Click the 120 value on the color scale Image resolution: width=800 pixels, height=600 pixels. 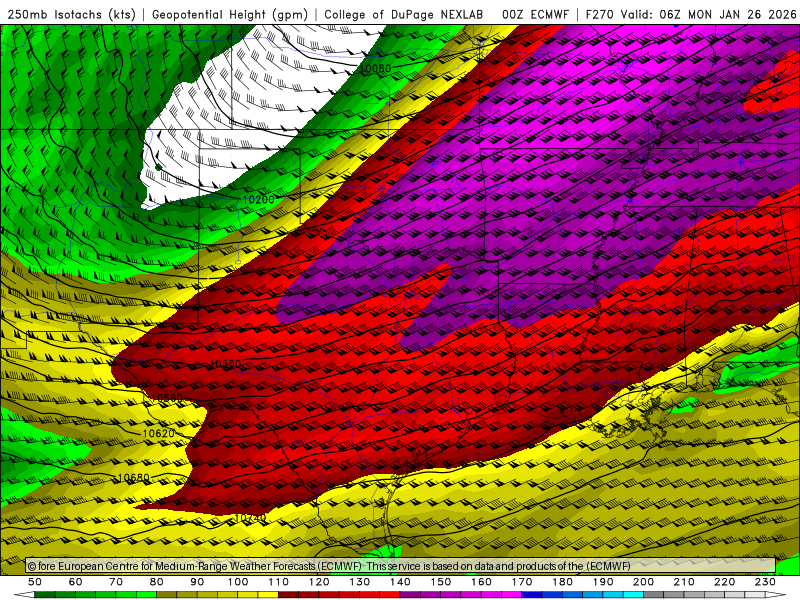(x=319, y=582)
